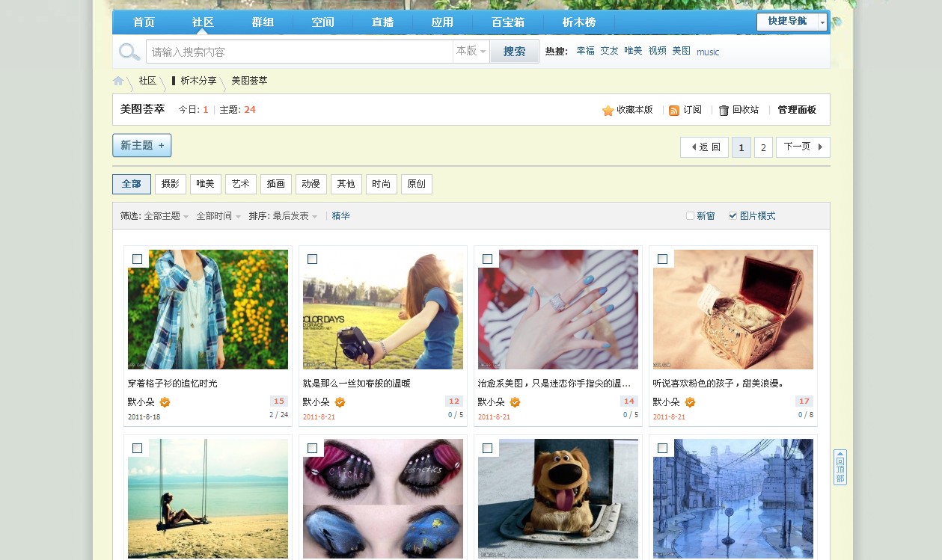Open the 首页 nav tab
The height and width of the screenshot is (560, 942).
[144, 22]
